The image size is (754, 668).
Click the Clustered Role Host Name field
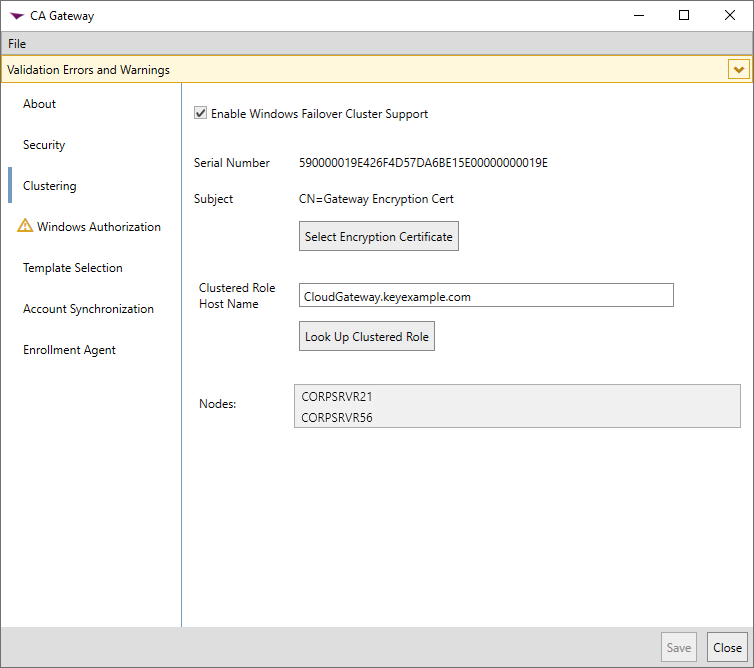pyautogui.click(x=486, y=295)
